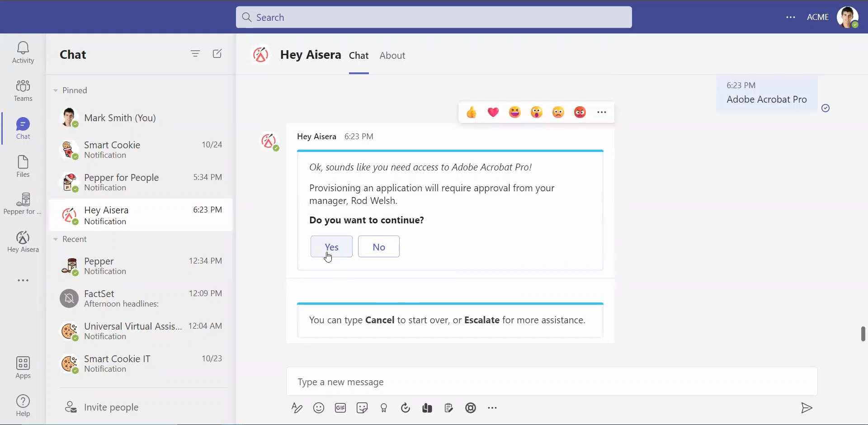This screenshot has height=425, width=868.
Task: Open the Apps section in left rail
Action: point(22,366)
